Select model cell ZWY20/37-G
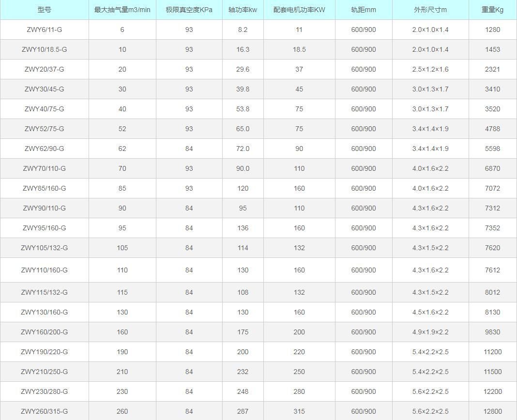The image size is (517, 420). pyautogui.click(x=44, y=69)
